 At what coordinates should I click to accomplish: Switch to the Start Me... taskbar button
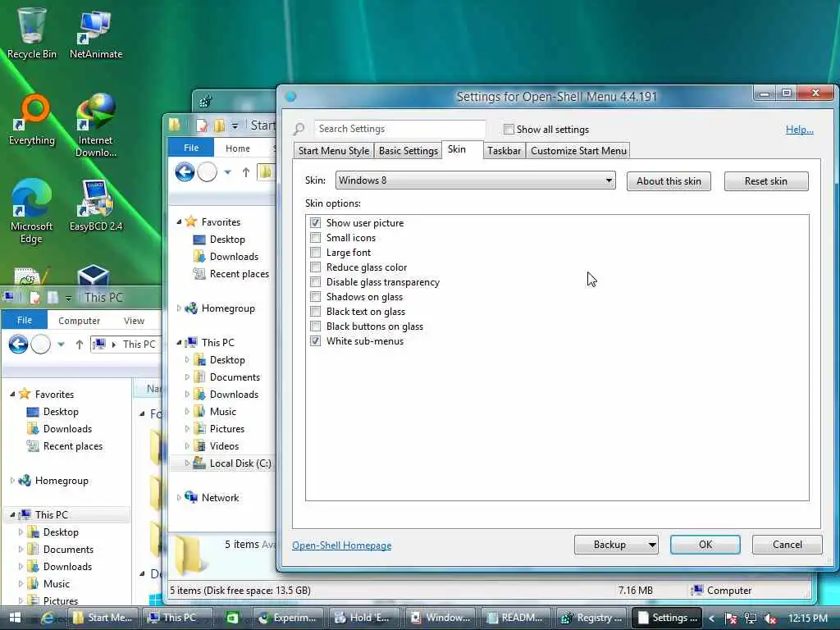[103, 618]
